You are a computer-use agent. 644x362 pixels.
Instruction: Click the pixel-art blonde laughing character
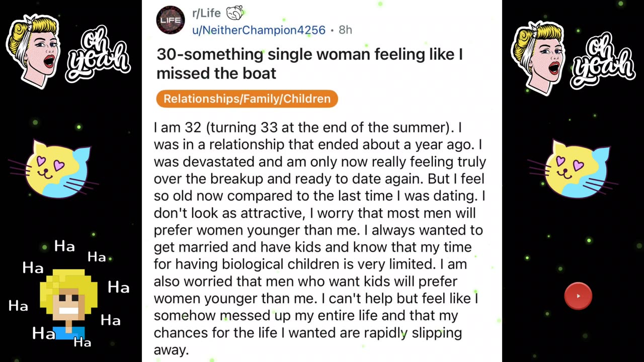[69, 304]
